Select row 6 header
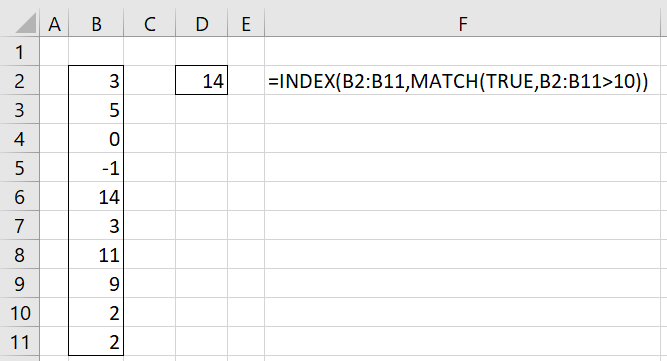This screenshot has width=667, height=361. click(20, 196)
